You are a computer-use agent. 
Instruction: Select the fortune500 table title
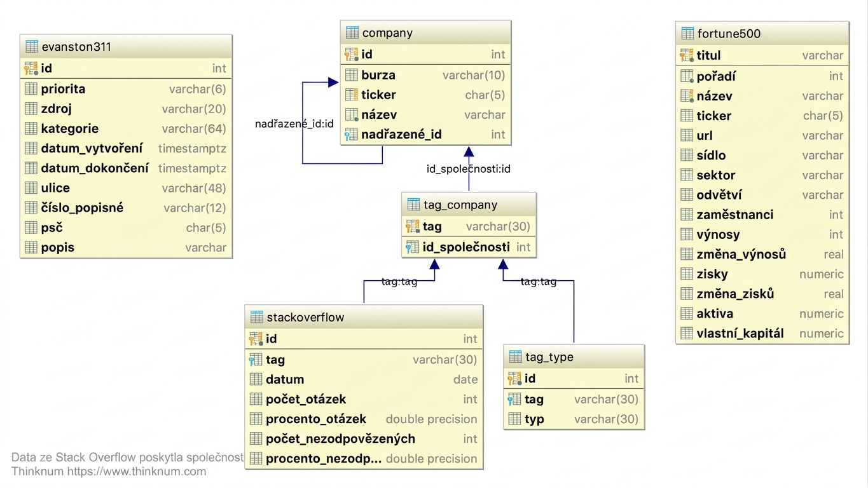(x=729, y=34)
